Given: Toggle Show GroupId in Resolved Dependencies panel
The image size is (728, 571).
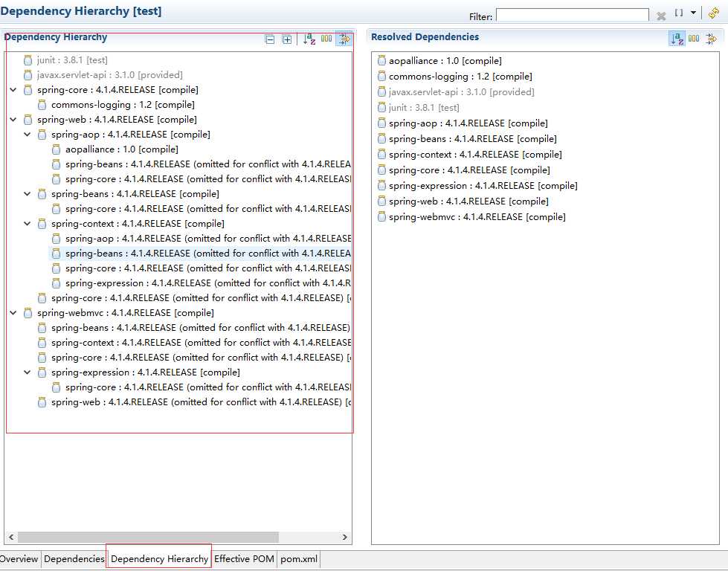Looking at the screenshot, I should pos(694,39).
